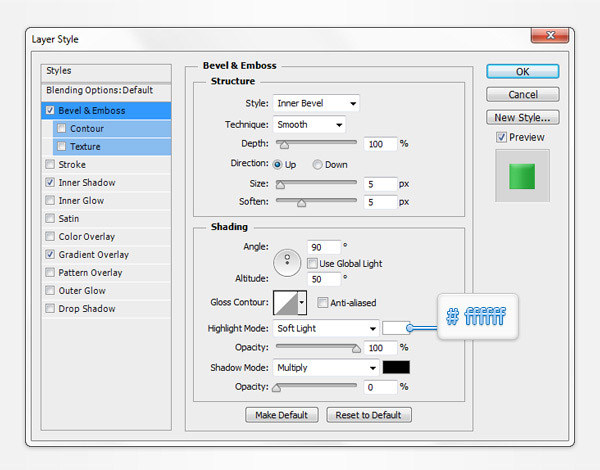Uncheck the Preview checkbox
600x470 pixels.
502,137
